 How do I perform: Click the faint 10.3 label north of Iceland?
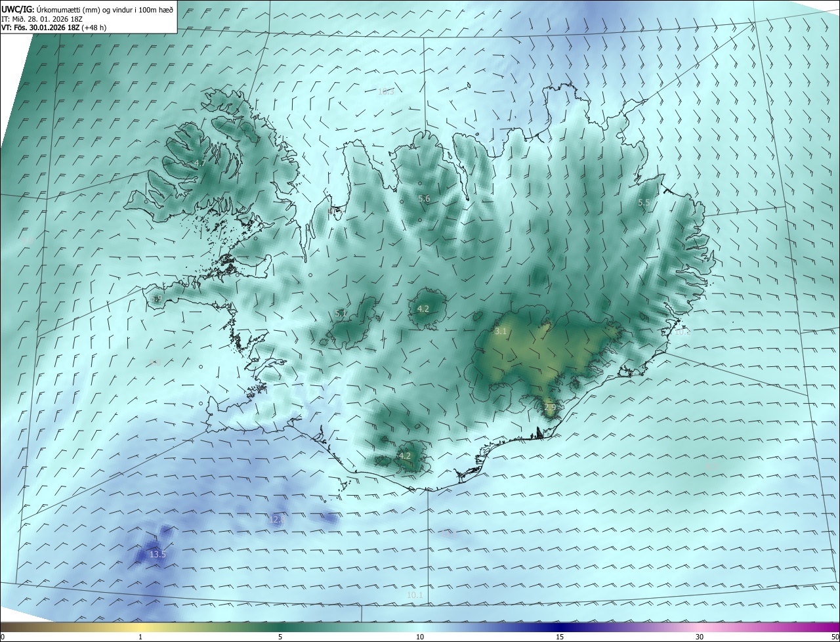tap(386, 91)
